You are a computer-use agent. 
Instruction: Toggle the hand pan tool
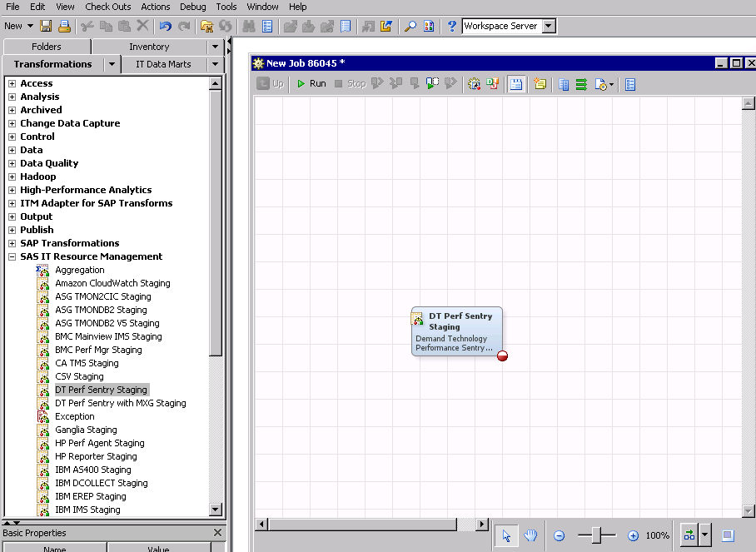(530, 535)
